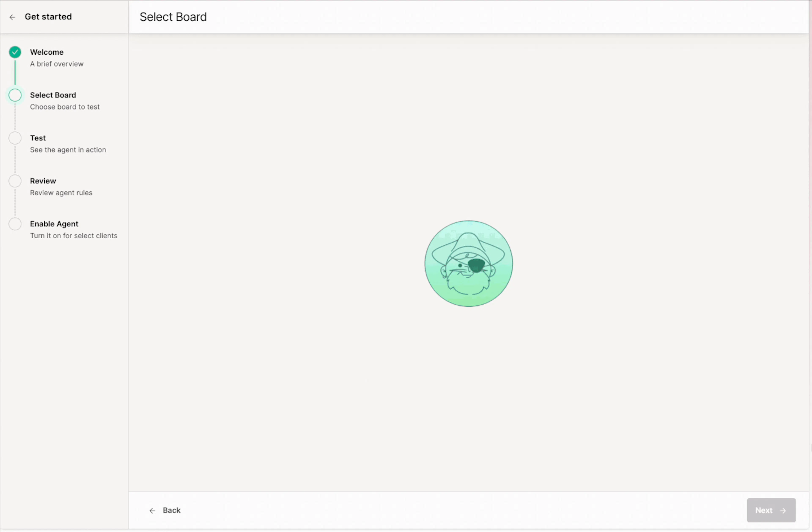Screen dimensions: 812x532
Task: Click the Next button
Action: pyautogui.click(x=771, y=510)
